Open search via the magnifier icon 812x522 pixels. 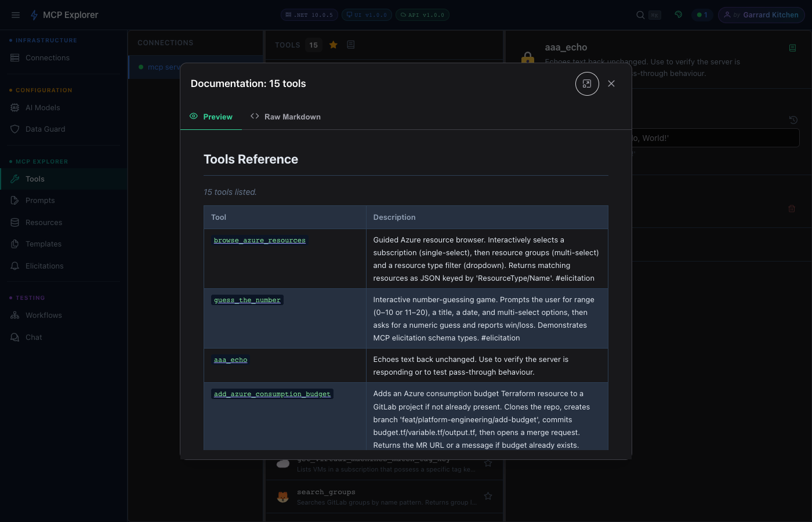point(640,14)
